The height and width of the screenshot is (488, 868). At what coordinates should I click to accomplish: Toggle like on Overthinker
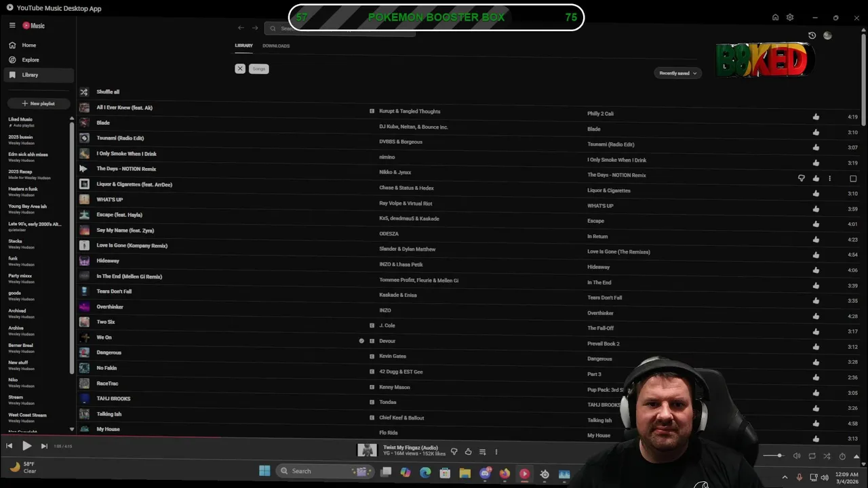[816, 316]
